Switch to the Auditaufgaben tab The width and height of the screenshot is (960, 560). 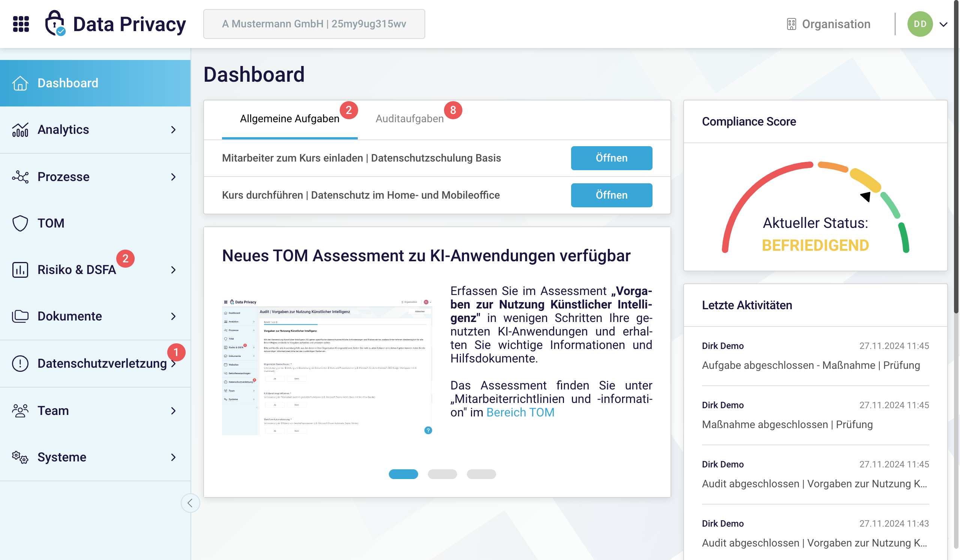409,119
